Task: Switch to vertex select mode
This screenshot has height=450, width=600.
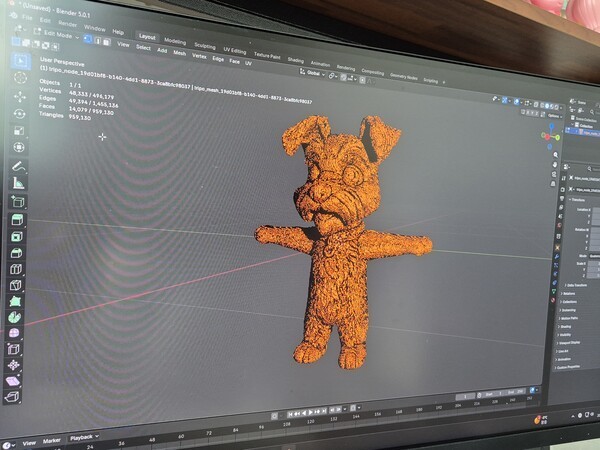Action: [87, 39]
